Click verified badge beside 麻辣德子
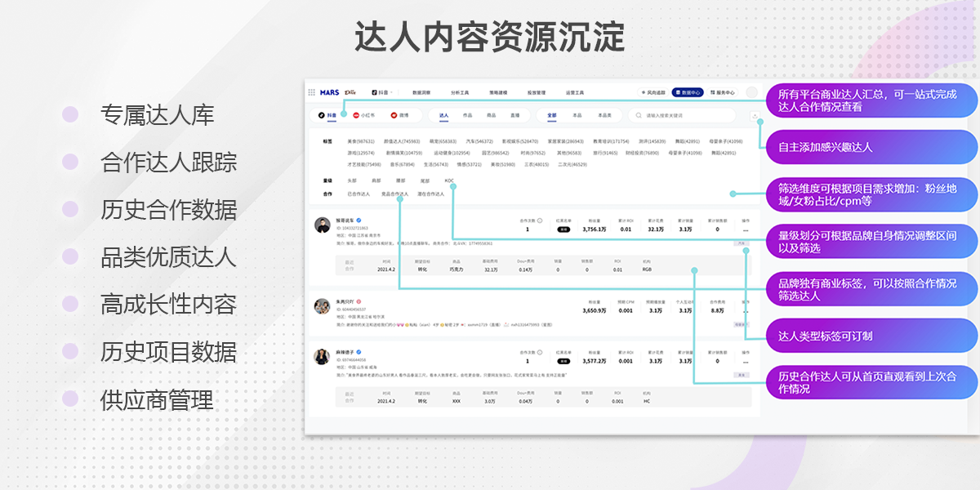Viewport: 980px width, 490px height. (359, 350)
